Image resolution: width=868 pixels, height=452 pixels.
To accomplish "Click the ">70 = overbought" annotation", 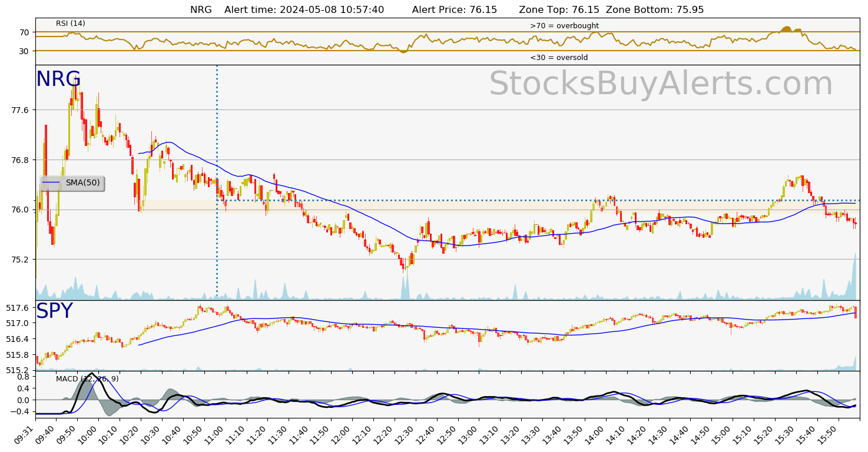I will [564, 26].
